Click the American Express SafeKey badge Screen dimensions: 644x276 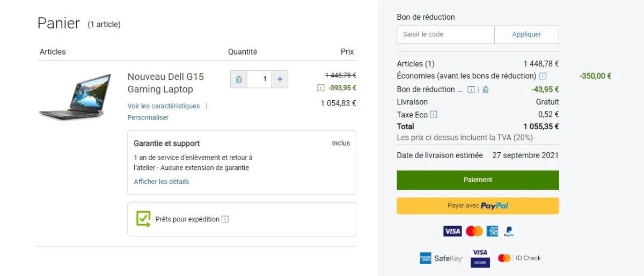tap(441, 258)
